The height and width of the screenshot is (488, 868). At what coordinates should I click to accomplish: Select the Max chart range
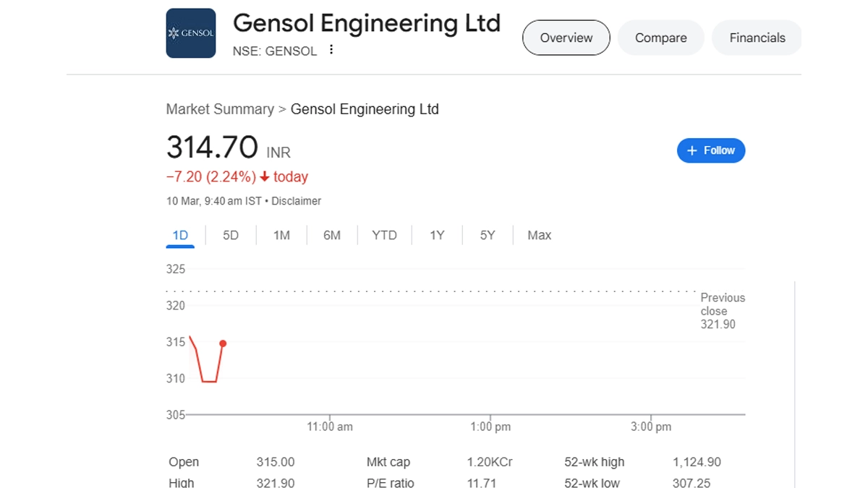(540, 235)
